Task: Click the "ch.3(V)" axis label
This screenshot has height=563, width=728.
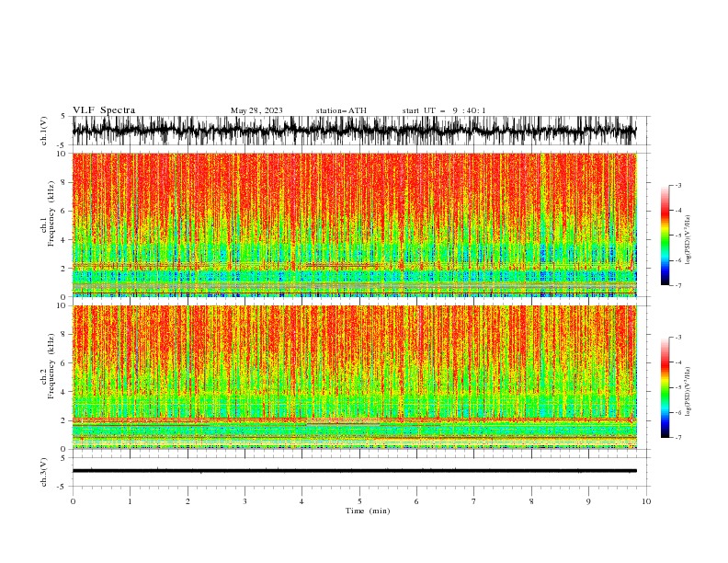Action: tap(44, 472)
